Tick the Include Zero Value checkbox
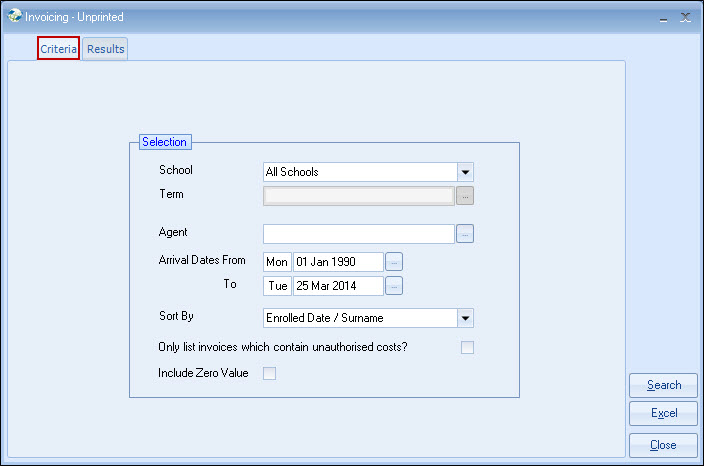The image size is (704, 466). click(x=268, y=374)
